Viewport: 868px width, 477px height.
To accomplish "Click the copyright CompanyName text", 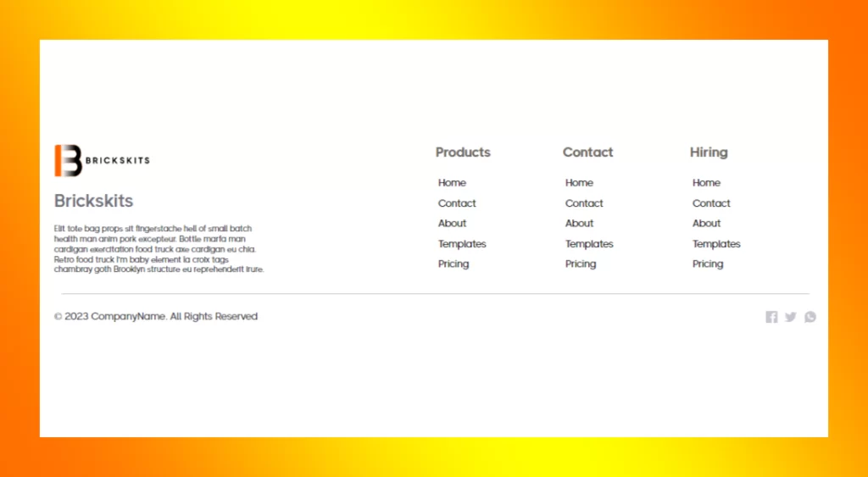I will click(156, 317).
